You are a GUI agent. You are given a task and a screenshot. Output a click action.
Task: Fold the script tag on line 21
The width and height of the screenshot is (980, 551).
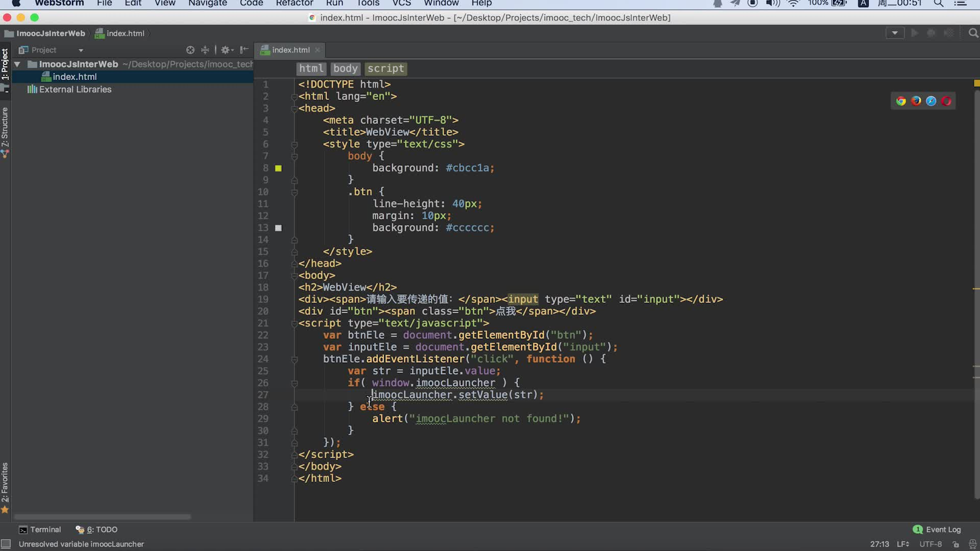295,323
